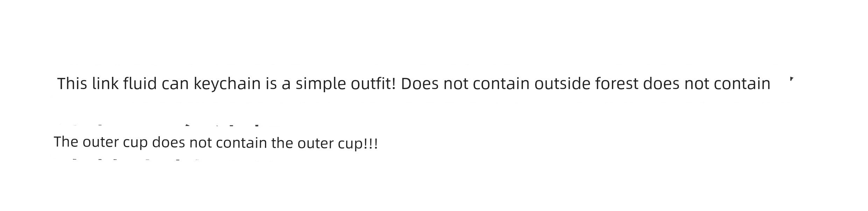Click the small arrow mark right of first line
Screen dimensions: 868x211
point(792,79)
